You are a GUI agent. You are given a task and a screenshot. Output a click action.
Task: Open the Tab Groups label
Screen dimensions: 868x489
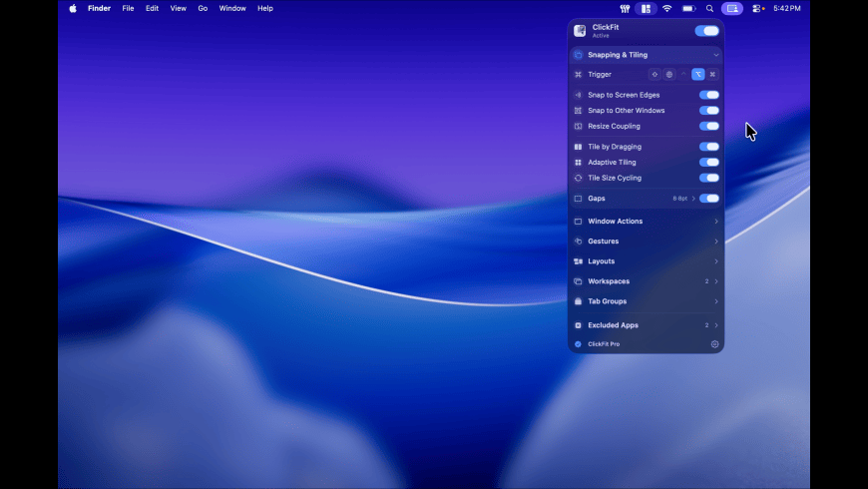(x=608, y=300)
